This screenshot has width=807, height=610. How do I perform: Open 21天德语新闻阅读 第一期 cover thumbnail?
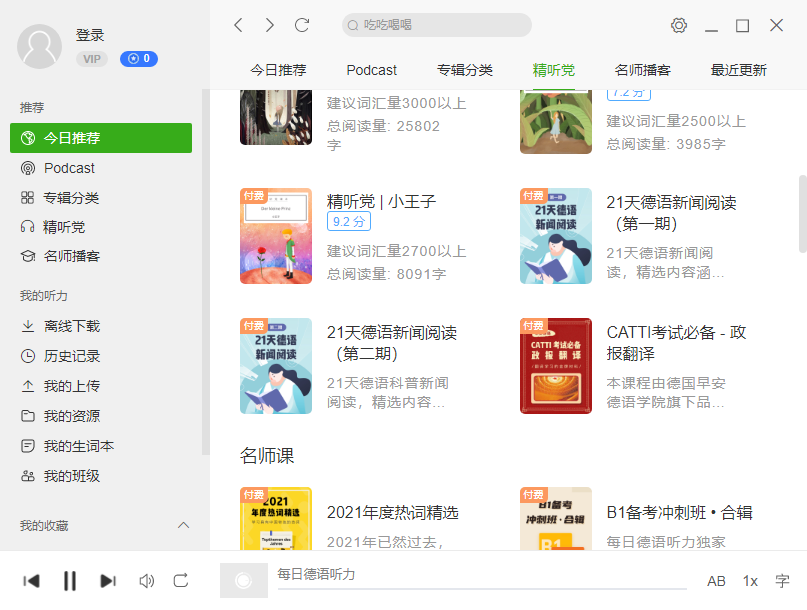[556, 236]
